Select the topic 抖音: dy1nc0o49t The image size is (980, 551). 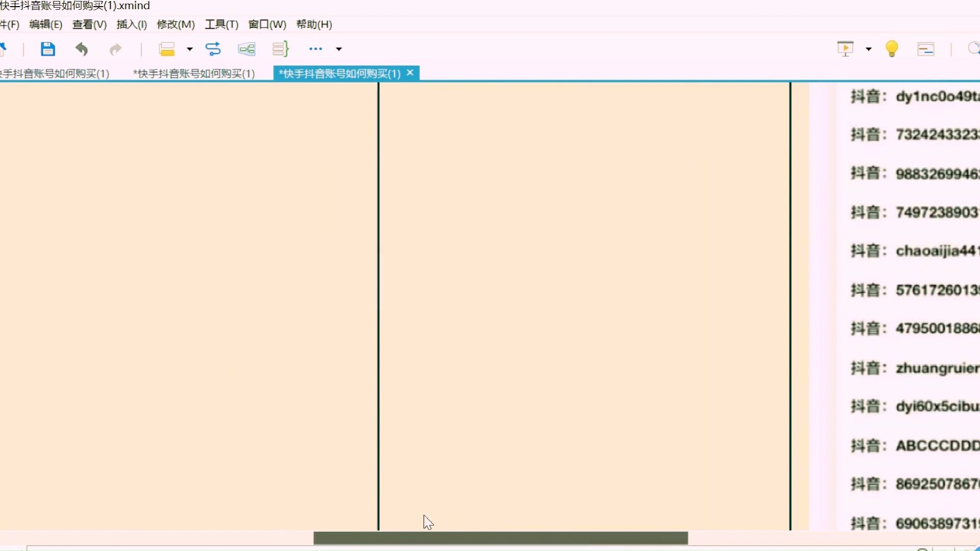915,96
